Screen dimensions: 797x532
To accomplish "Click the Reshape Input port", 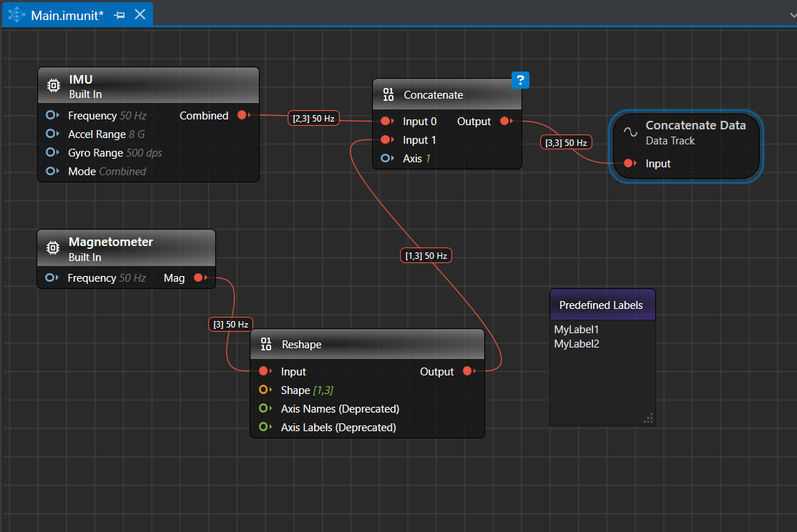I will click(x=265, y=371).
